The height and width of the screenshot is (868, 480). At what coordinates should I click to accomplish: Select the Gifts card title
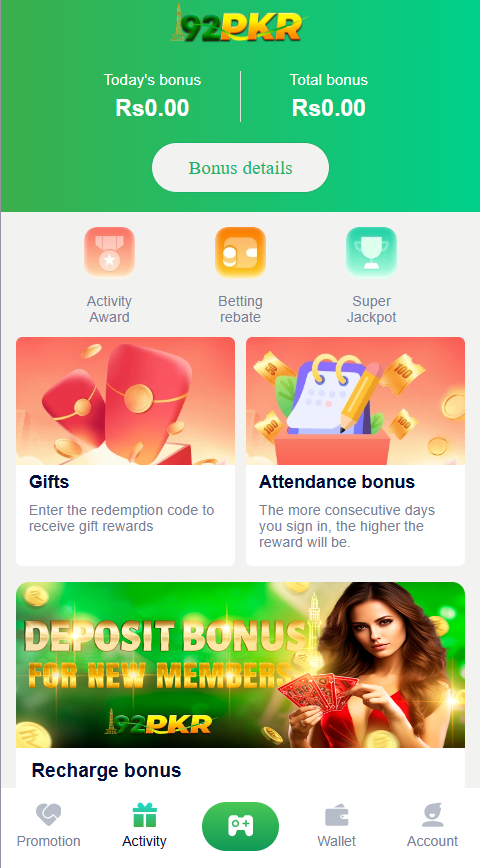point(49,482)
